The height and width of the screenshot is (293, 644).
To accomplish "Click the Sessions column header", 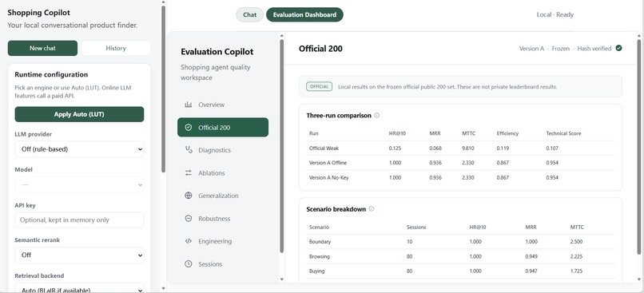I will [x=416, y=227].
